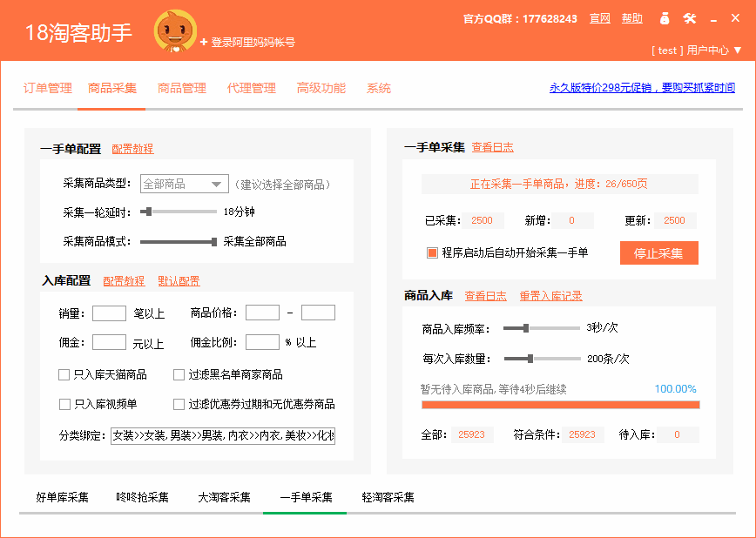The width and height of the screenshot is (756, 538).
Task: Select 一手单采集 bottom tab
Action: (x=306, y=497)
